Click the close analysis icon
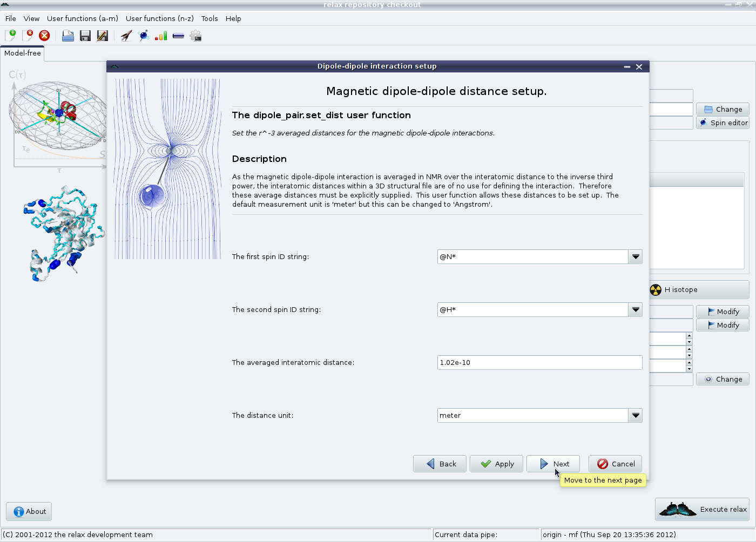 (28, 36)
